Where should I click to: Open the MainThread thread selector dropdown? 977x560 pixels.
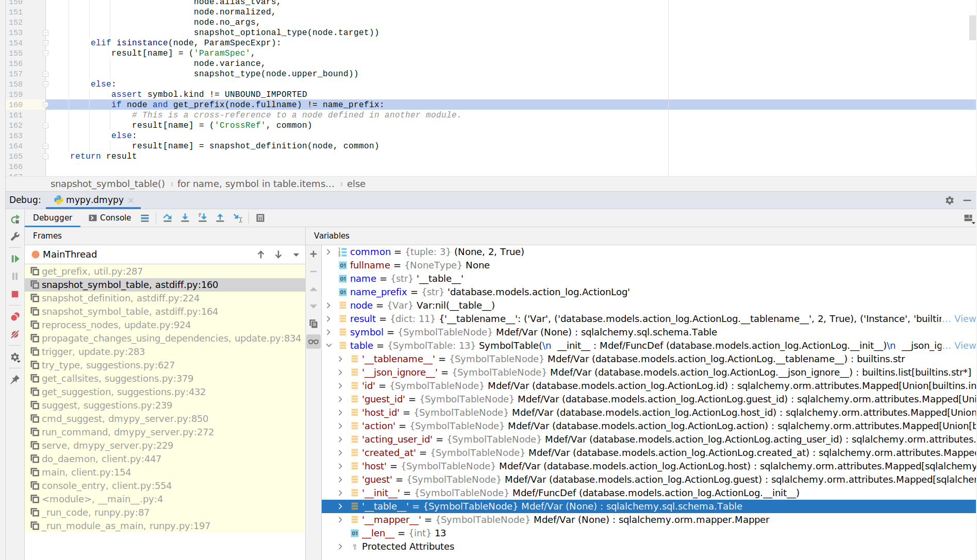pyautogui.click(x=295, y=254)
